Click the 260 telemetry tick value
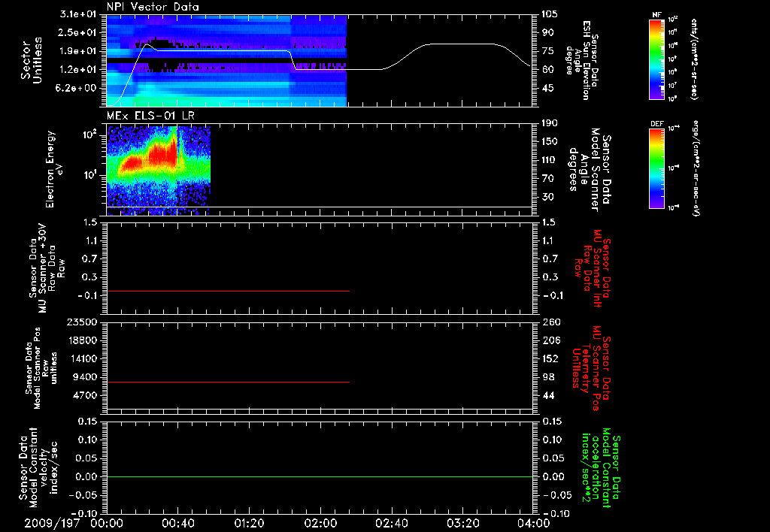 (551, 322)
